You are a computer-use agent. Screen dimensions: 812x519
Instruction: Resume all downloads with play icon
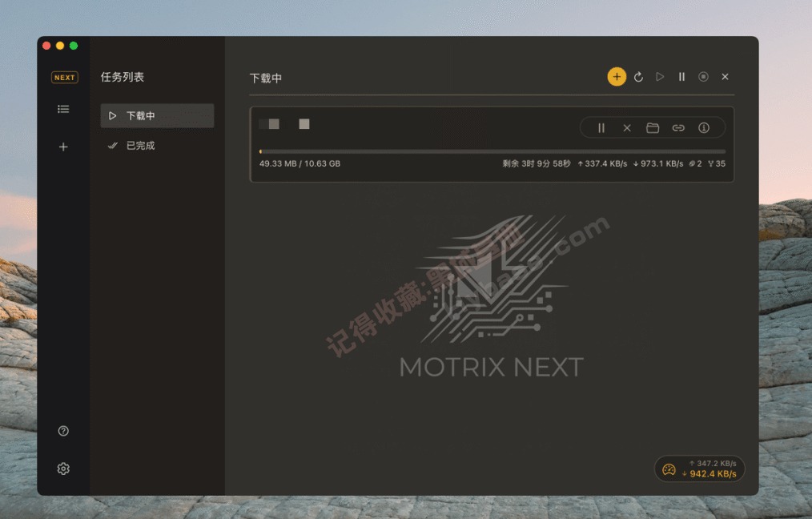660,77
